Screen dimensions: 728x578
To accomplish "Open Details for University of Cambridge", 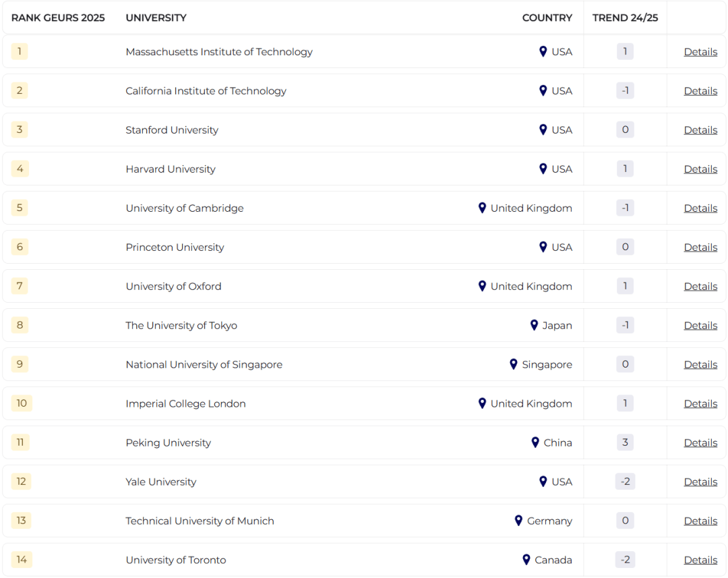I will (700, 208).
